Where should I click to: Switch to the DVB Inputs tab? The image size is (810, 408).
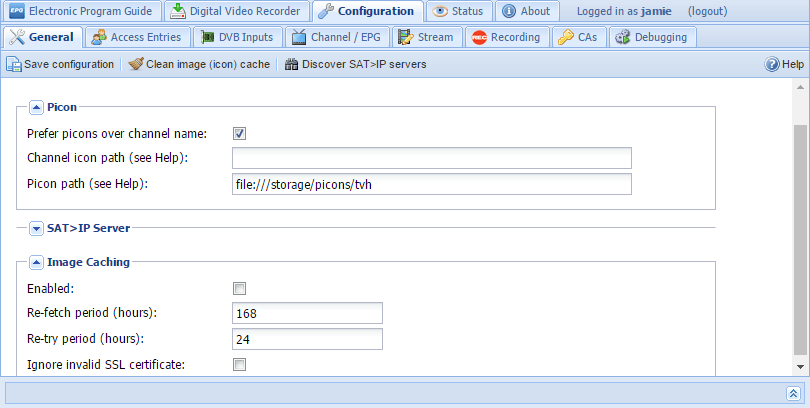coord(236,38)
